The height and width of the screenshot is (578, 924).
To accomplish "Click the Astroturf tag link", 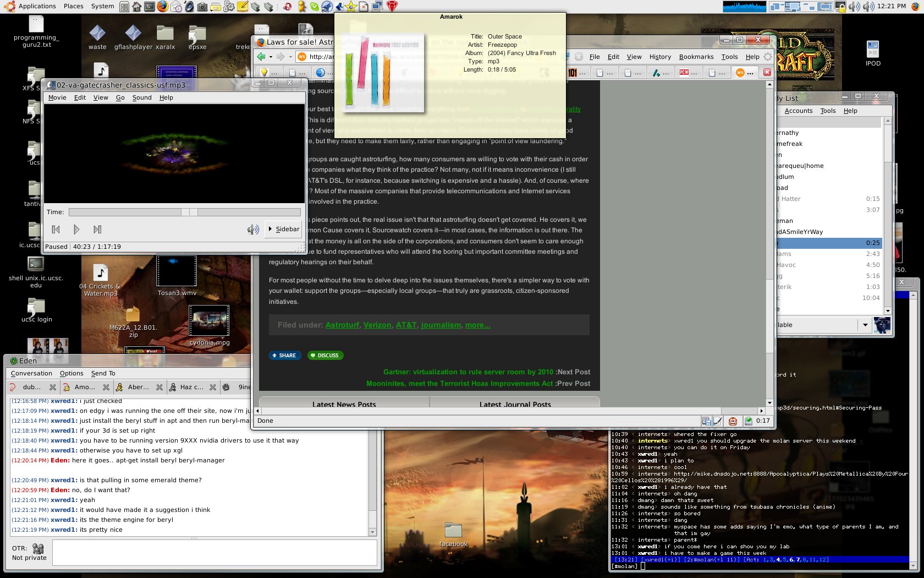I will coord(342,325).
